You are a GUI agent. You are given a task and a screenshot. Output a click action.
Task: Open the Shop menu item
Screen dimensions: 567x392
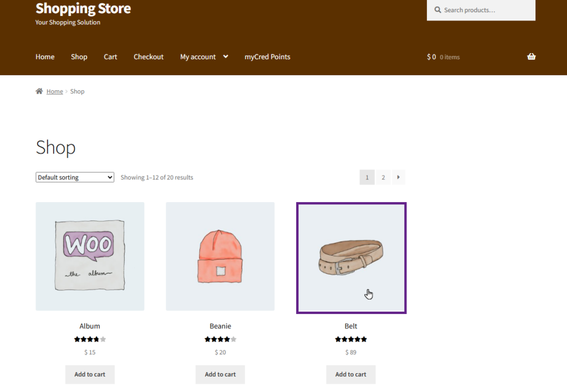(x=79, y=56)
